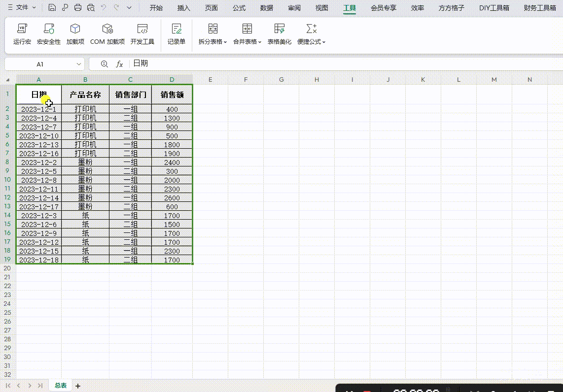Click the 产品名称 header cell

pos(85,95)
